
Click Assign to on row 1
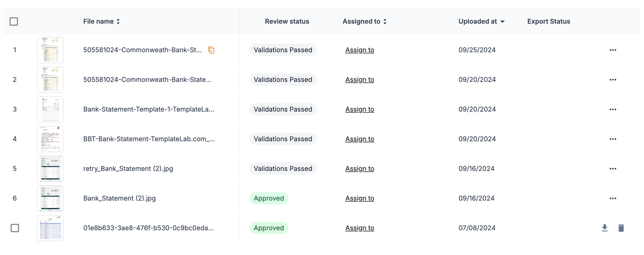360,50
